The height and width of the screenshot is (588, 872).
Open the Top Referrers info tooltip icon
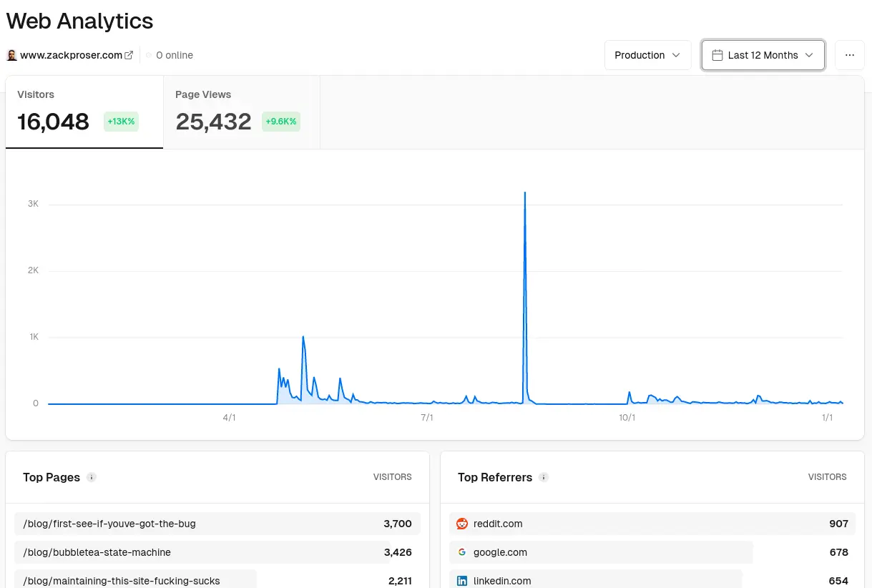tap(544, 477)
